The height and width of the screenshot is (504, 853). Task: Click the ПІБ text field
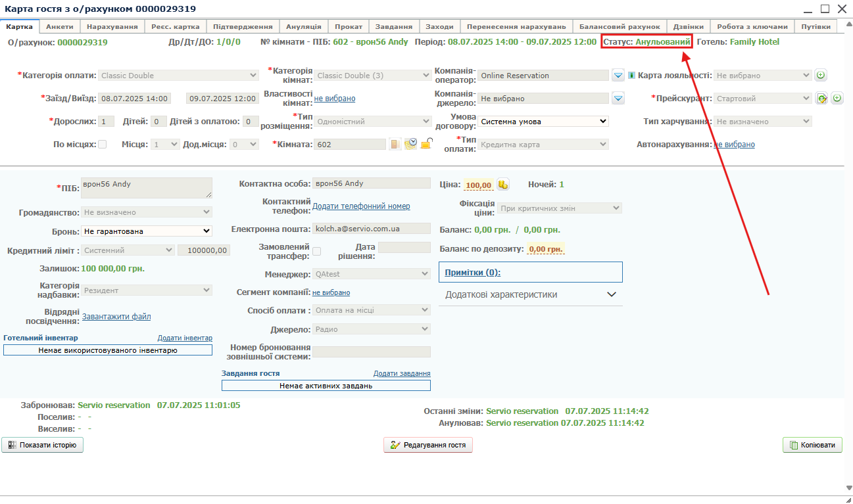(146, 187)
